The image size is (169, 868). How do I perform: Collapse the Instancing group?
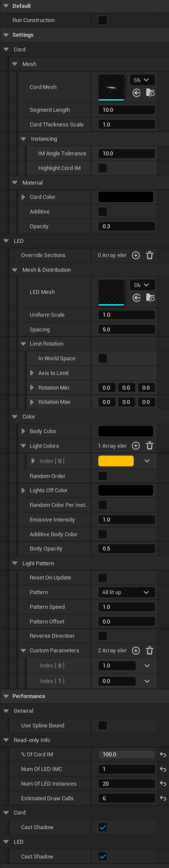point(23,139)
